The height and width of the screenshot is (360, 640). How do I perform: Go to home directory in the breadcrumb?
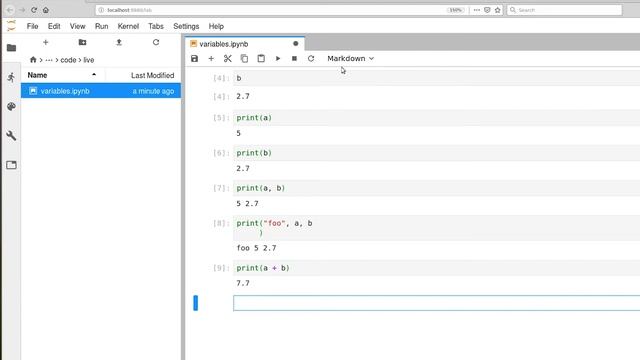pyautogui.click(x=33, y=60)
